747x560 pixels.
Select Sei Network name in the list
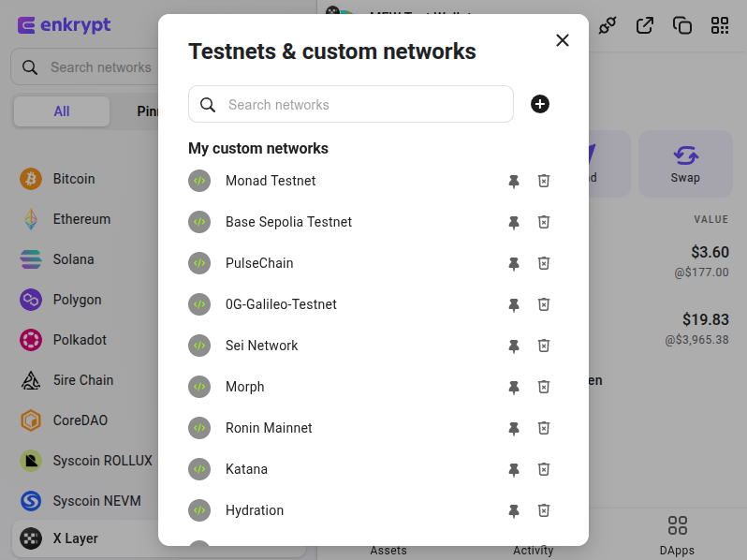pos(261,346)
